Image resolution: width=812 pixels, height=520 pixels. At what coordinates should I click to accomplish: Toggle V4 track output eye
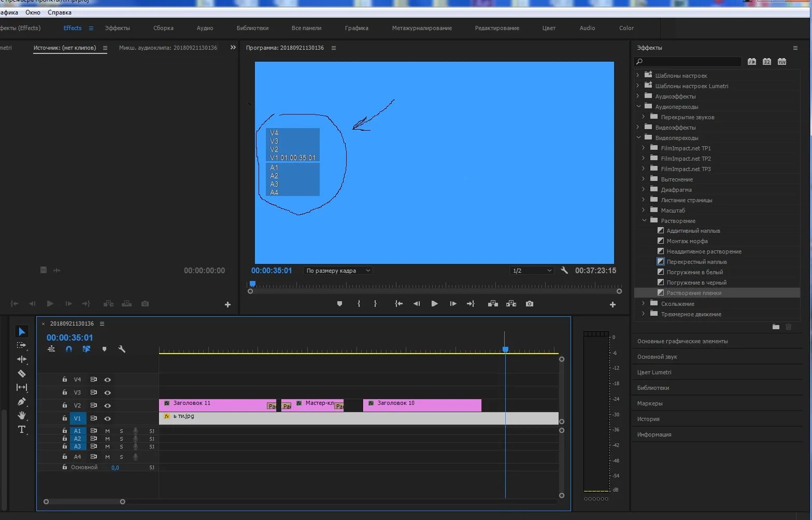click(108, 380)
